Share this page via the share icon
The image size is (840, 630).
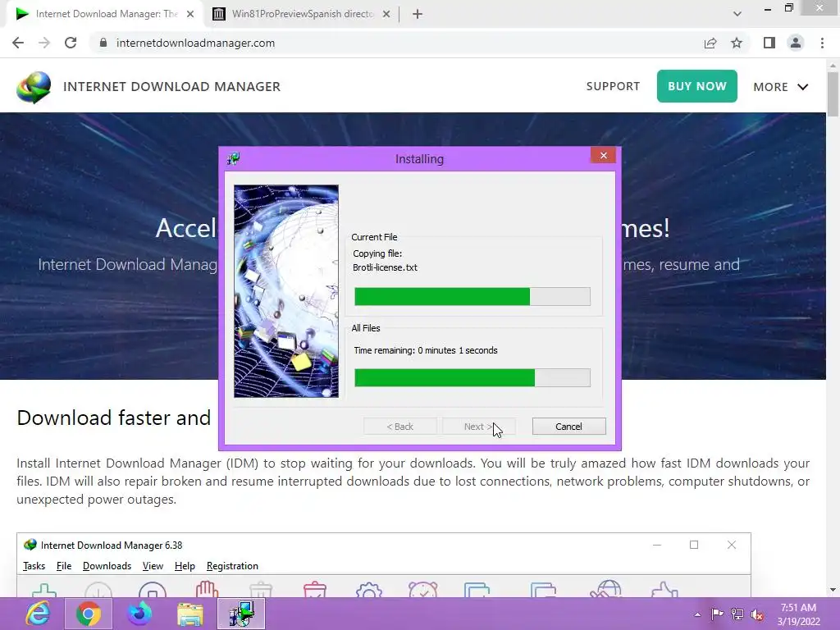(710, 43)
